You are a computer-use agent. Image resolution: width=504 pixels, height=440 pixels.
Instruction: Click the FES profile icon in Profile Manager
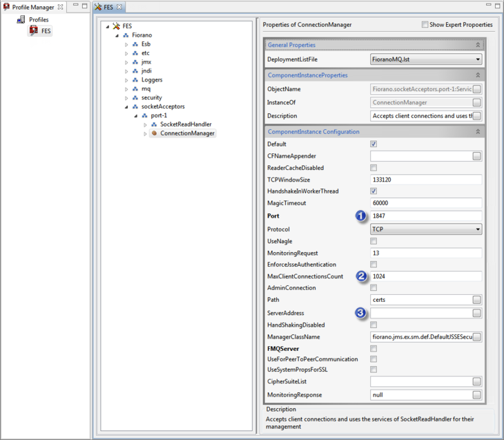[x=34, y=30]
